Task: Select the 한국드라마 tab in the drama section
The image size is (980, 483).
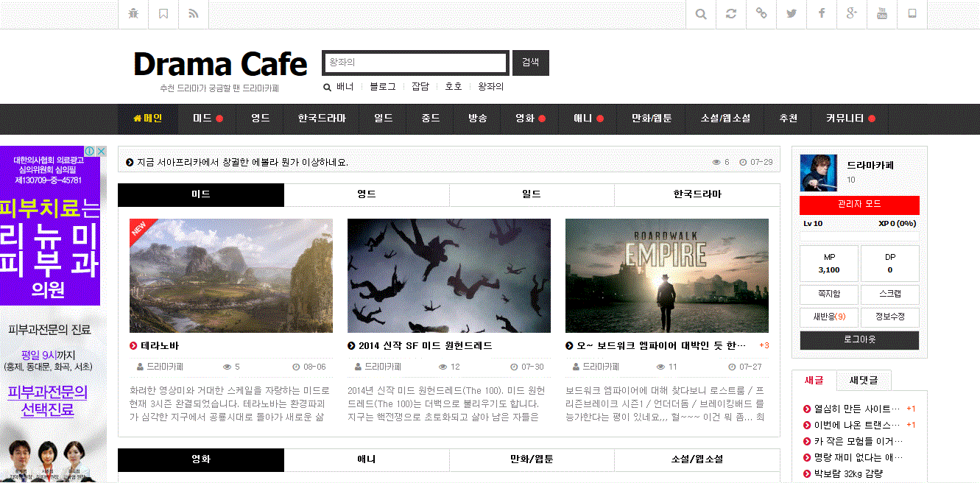Action: [697, 194]
